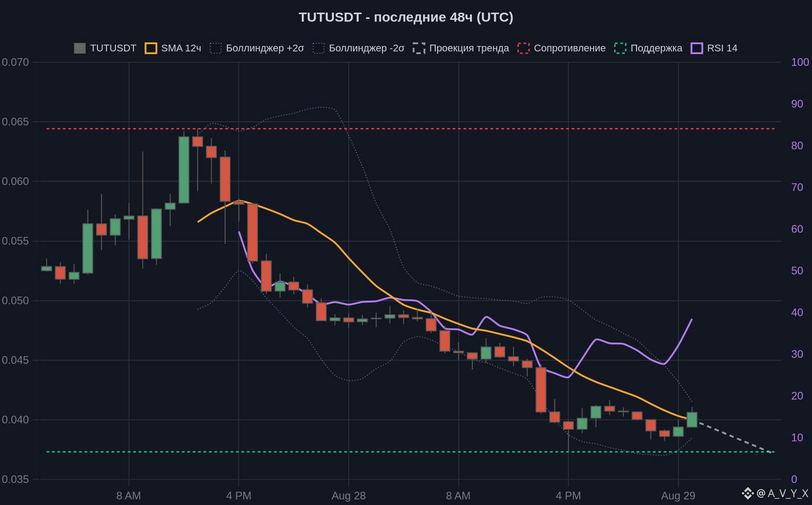Toggle the RSI 14 legend label

(x=722, y=48)
